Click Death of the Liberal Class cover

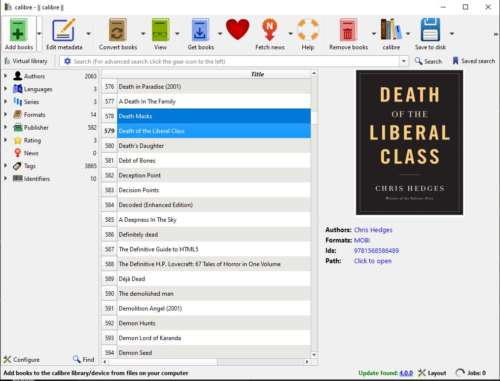pyautogui.click(x=409, y=142)
